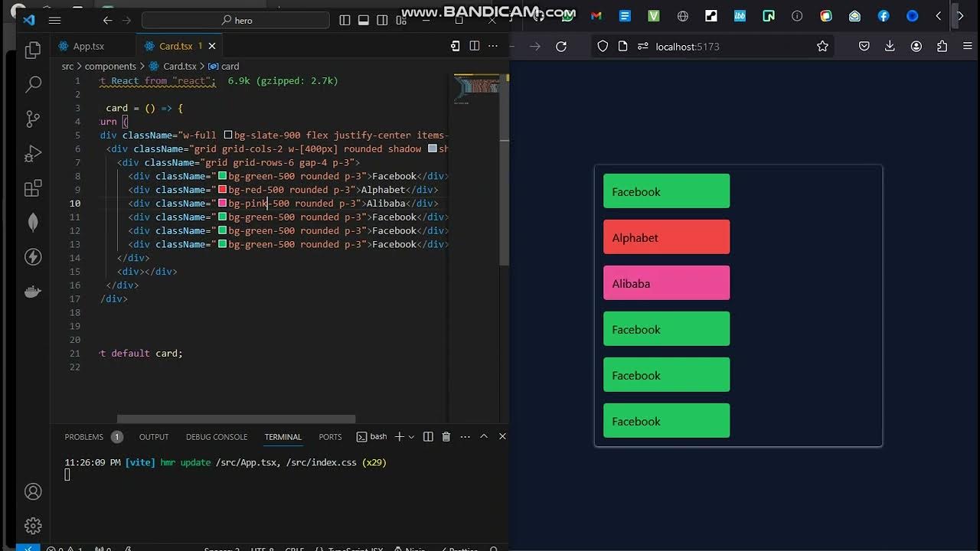Switch to the Gmail browser tab
This screenshot has height=551, width=980.
tap(596, 16)
